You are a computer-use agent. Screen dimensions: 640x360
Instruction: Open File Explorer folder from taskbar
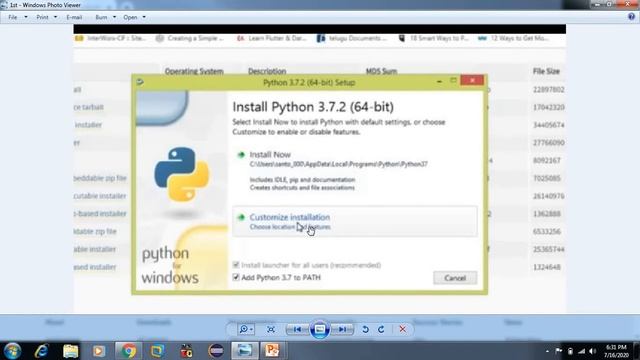[x=71, y=351]
